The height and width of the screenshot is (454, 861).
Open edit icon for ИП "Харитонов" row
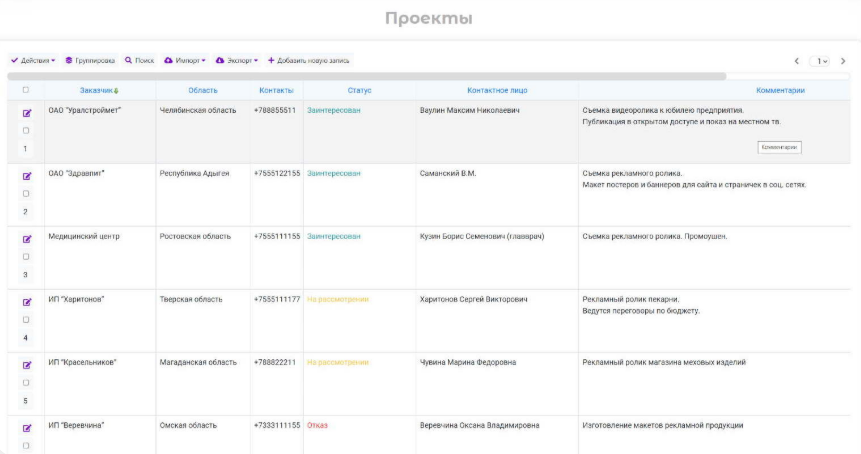point(26,302)
